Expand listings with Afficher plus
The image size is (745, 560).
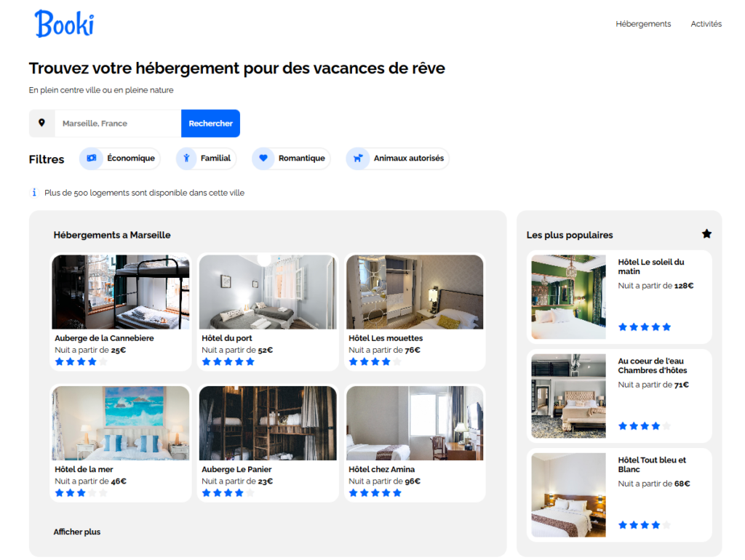(77, 532)
